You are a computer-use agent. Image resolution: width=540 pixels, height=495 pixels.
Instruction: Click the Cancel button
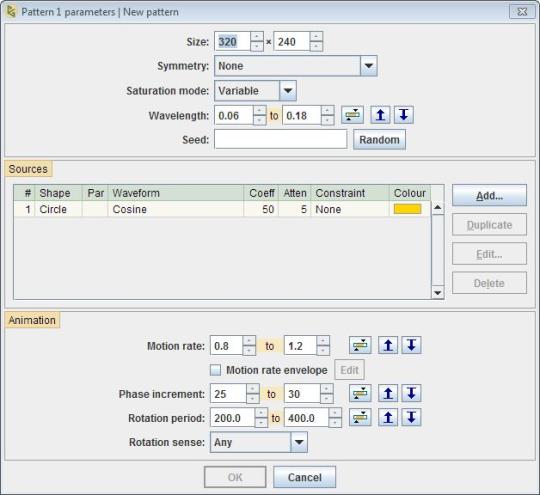tap(304, 477)
